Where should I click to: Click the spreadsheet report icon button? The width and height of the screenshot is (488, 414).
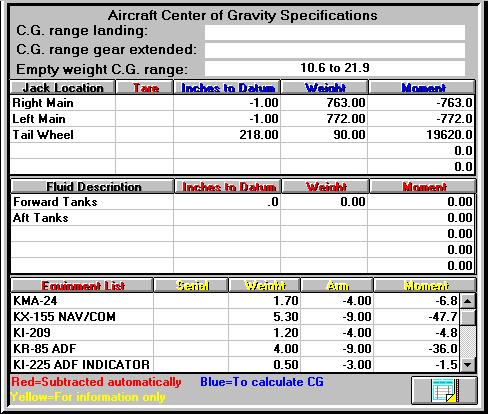[x=444, y=390]
